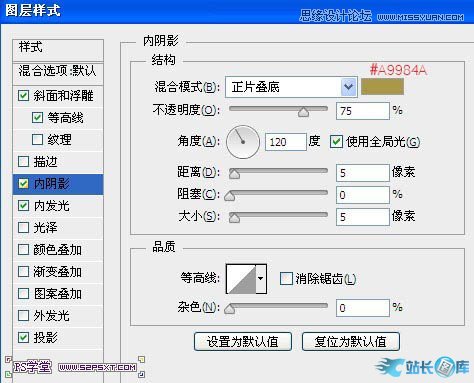Focus the 杂色 noise value field
Viewport: 474px width, 383px height.
(x=363, y=308)
